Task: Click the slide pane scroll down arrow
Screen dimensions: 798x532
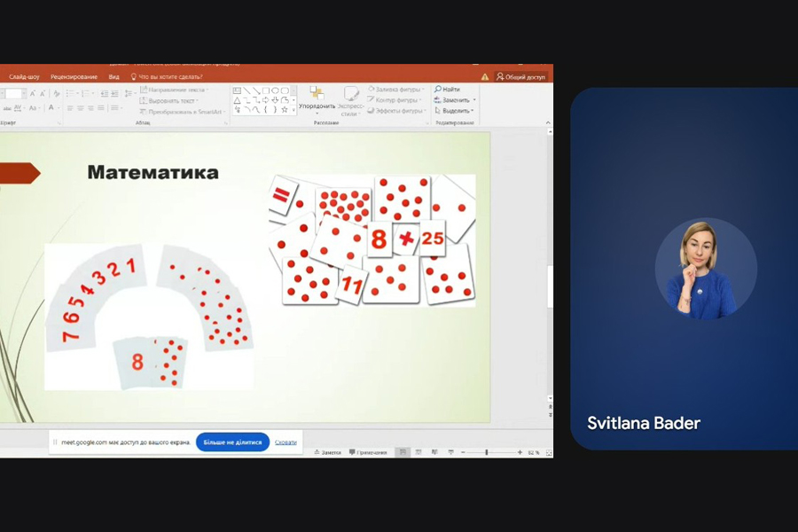Action: (x=550, y=399)
